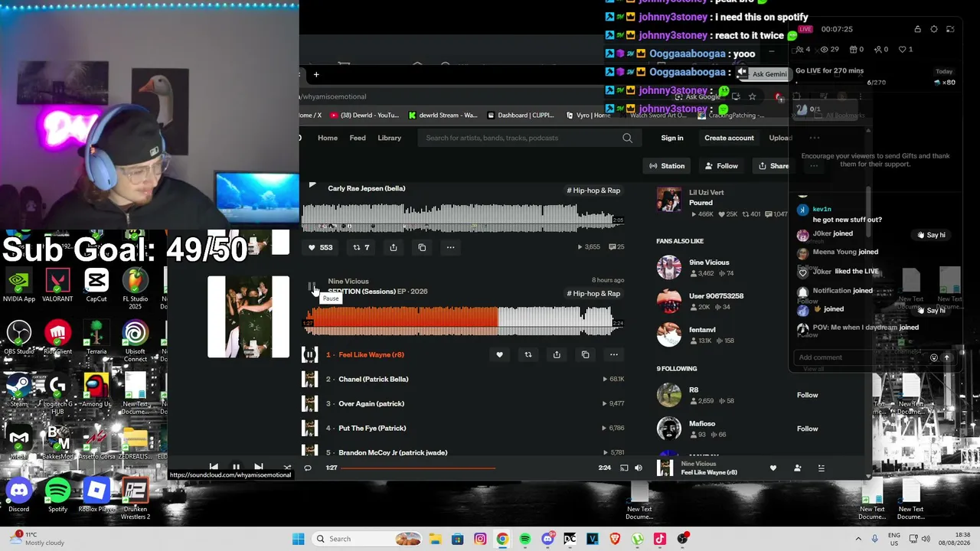Skip to previous track in bottom player
This screenshot has width=980, height=551.
coord(214,467)
